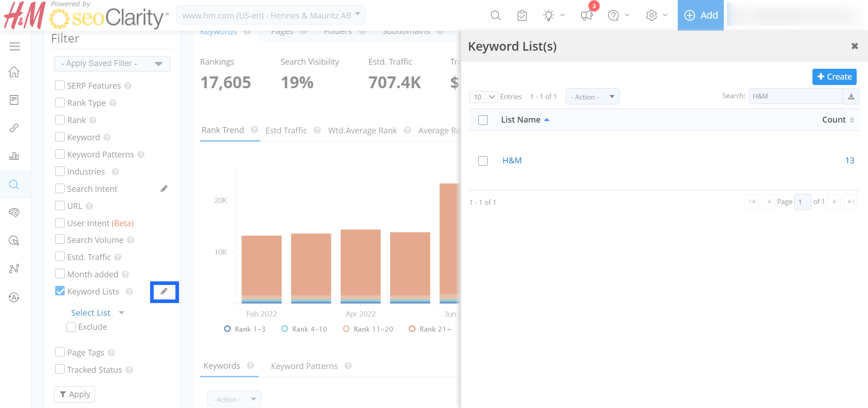Open the help question mark menu
Image resolution: width=868 pixels, height=408 pixels.
tap(613, 15)
